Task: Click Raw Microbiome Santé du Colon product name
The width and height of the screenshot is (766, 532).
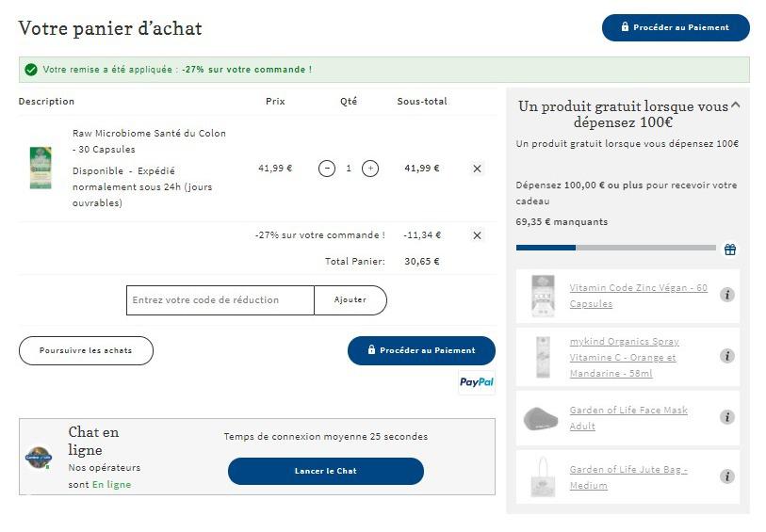Action: [x=149, y=141]
